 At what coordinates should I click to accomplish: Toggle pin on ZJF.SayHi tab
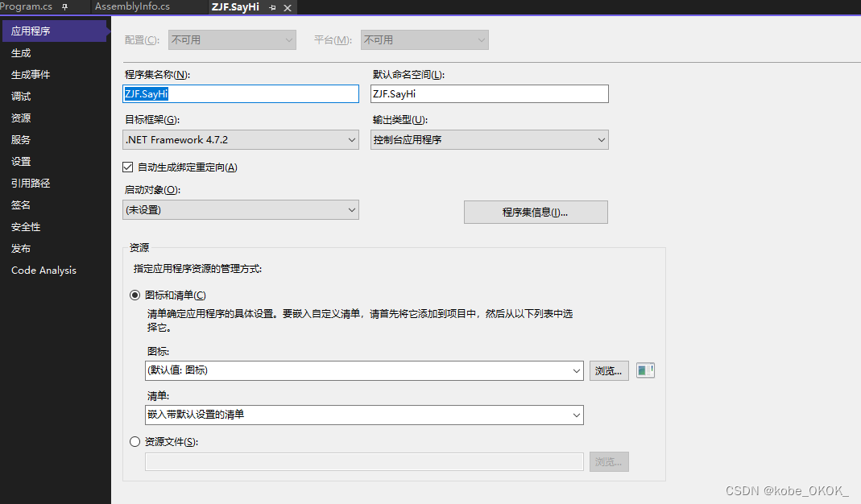pyautogui.click(x=272, y=8)
